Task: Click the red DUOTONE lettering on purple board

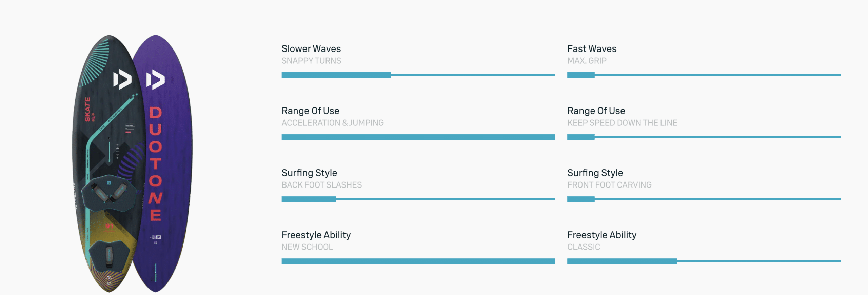Action: click(x=156, y=164)
